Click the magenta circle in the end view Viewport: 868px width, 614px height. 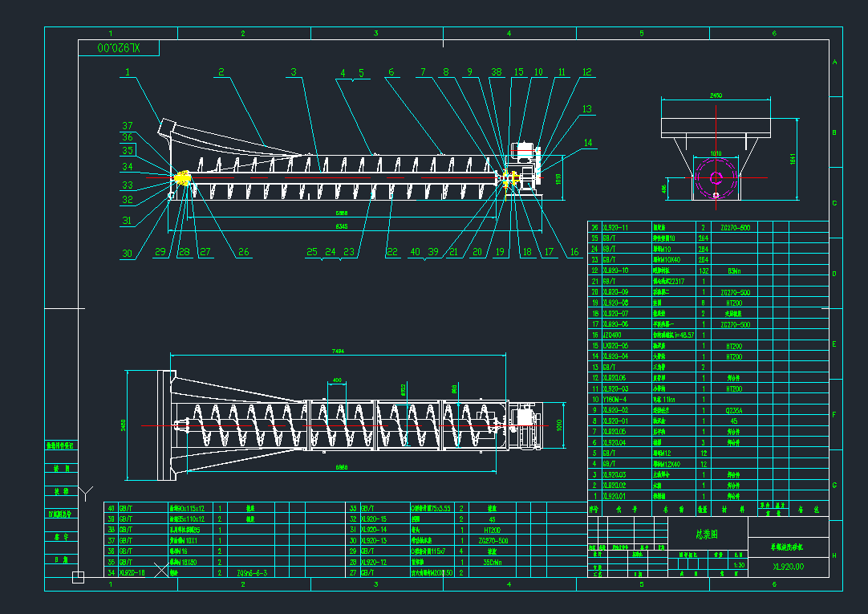(716, 179)
